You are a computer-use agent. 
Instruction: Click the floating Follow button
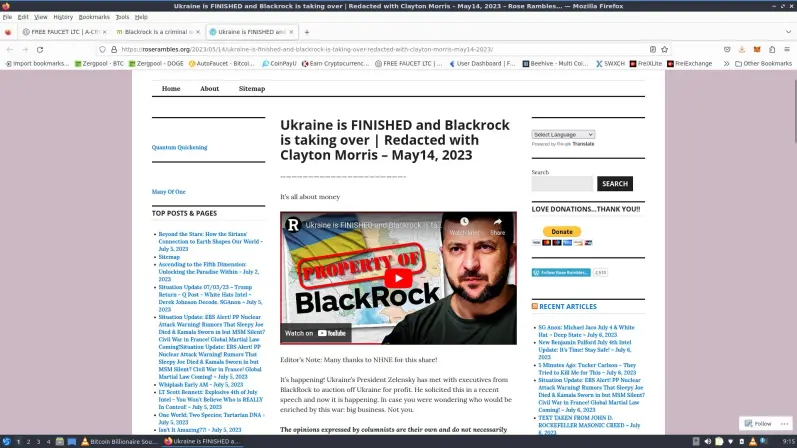point(758,424)
